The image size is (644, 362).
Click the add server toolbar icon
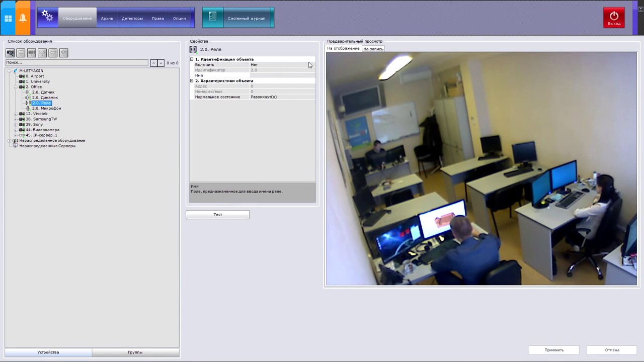point(21,53)
